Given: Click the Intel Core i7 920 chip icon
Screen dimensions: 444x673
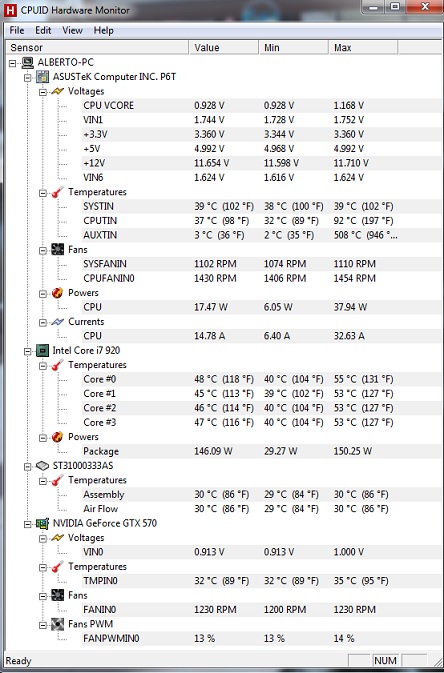Looking at the screenshot, I should pos(42,351).
